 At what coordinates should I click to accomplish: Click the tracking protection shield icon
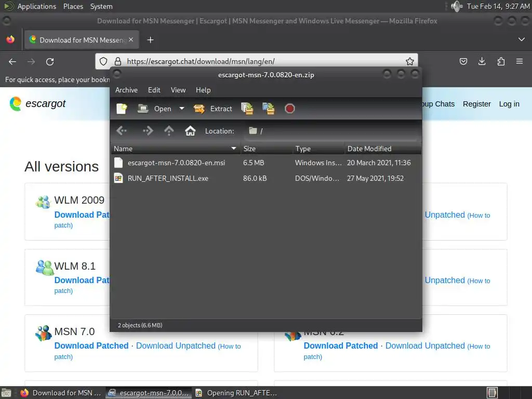click(103, 61)
